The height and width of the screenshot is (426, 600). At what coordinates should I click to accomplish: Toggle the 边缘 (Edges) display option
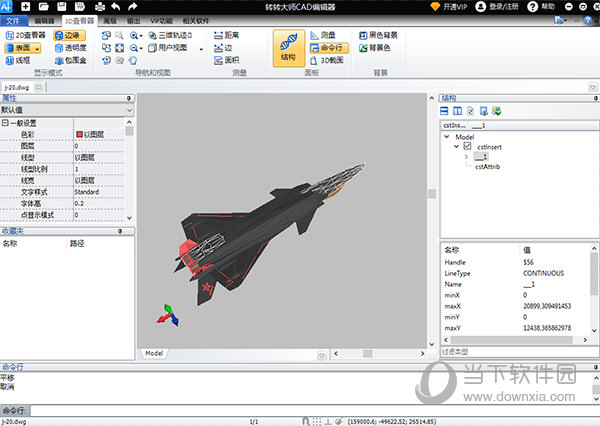pyautogui.click(x=70, y=34)
